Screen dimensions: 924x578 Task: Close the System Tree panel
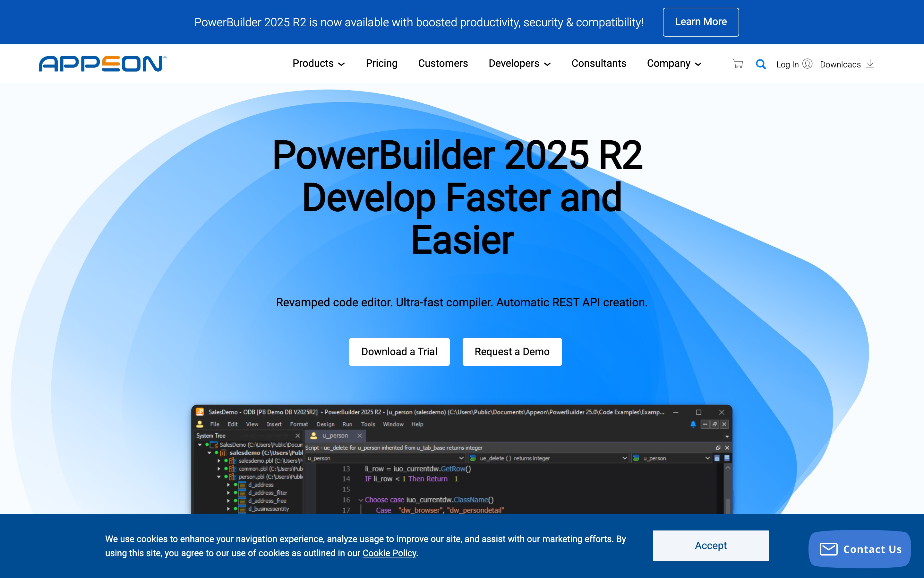[x=297, y=436]
